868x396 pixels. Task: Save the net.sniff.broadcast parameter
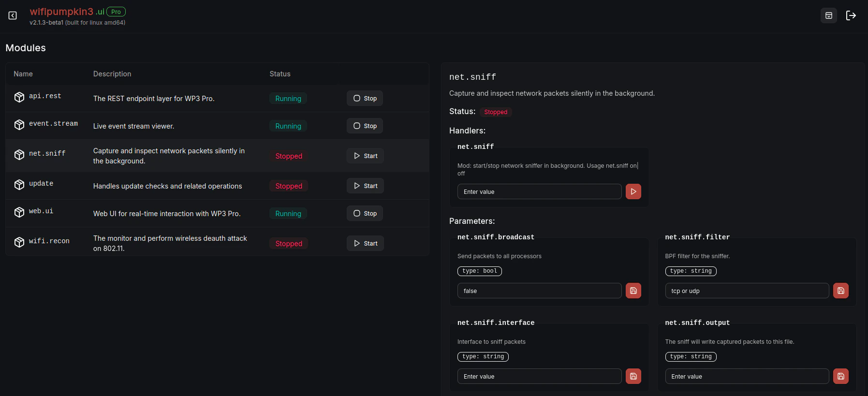633,291
